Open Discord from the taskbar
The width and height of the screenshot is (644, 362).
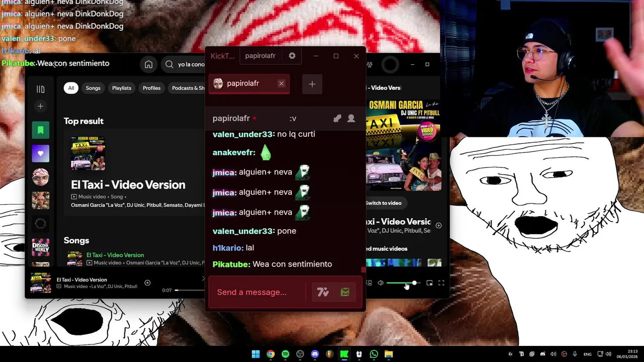(315, 354)
